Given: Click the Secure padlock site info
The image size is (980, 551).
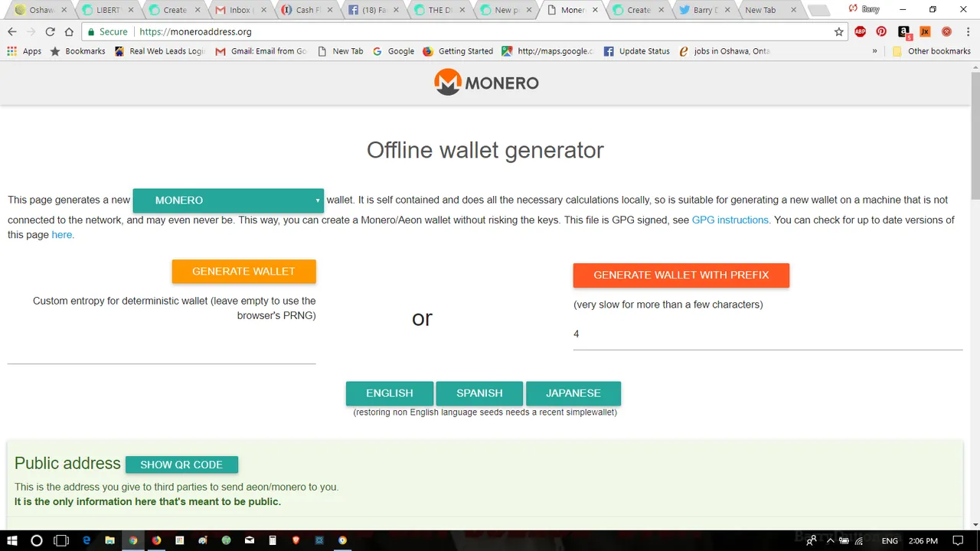Looking at the screenshot, I should [108, 31].
